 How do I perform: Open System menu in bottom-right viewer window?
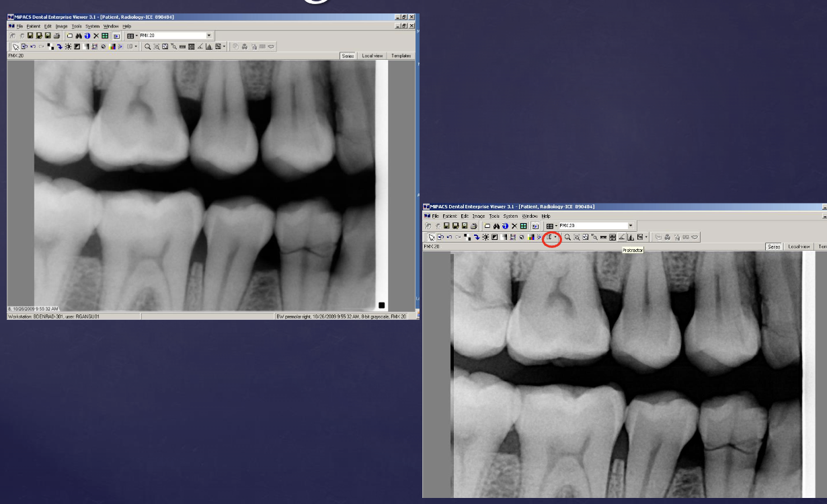pyautogui.click(x=510, y=216)
